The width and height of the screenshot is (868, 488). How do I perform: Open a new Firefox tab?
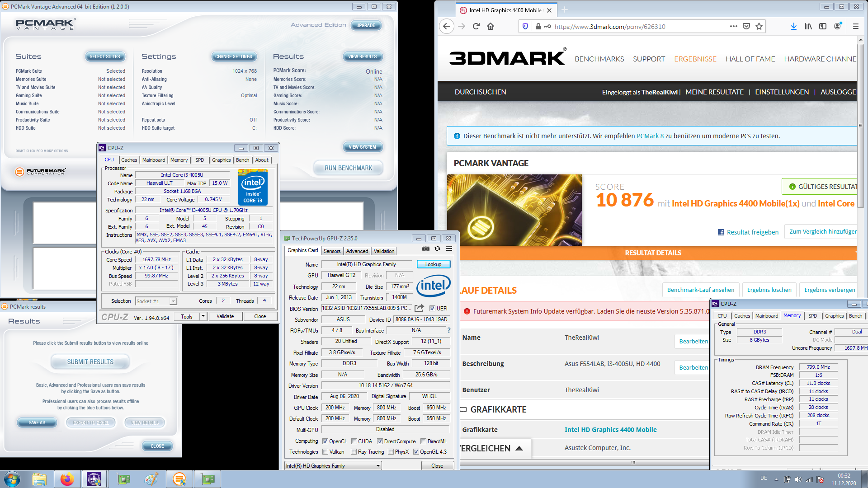pos(565,10)
